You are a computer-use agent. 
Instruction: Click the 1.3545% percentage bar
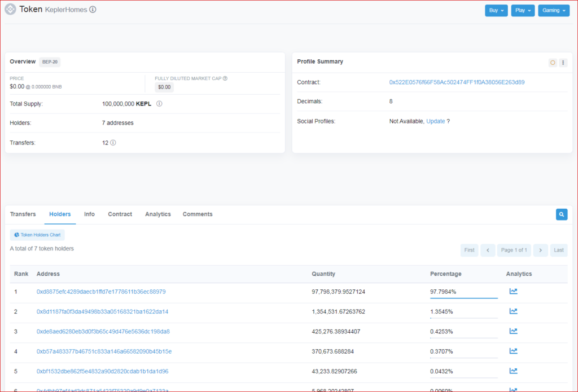coord(464,318)
